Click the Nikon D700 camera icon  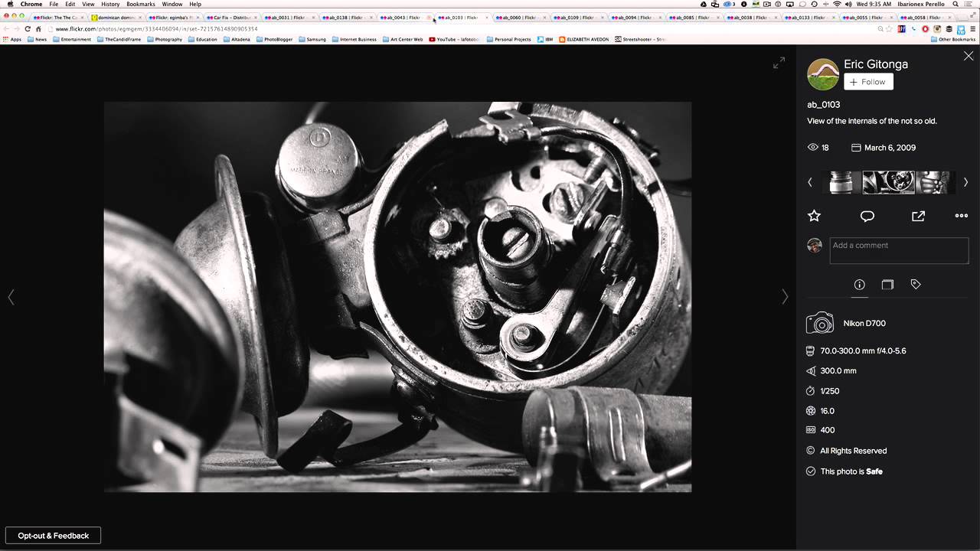tap(820, 323)
